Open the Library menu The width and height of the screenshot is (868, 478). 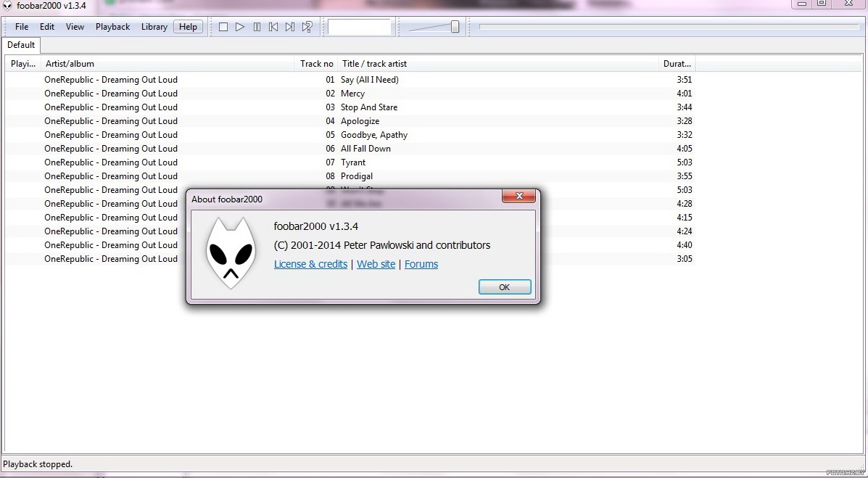[154, 27]
